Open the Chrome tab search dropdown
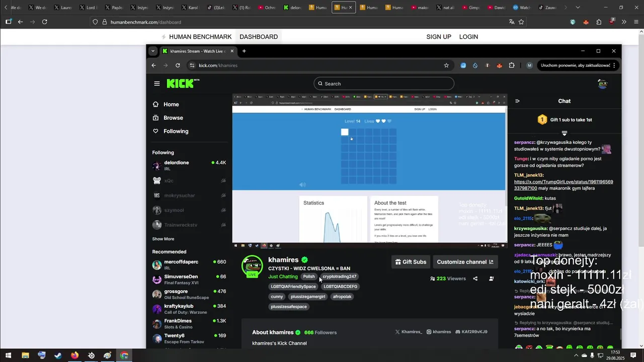Screen dimensions: 644x362 coord(153,51)
